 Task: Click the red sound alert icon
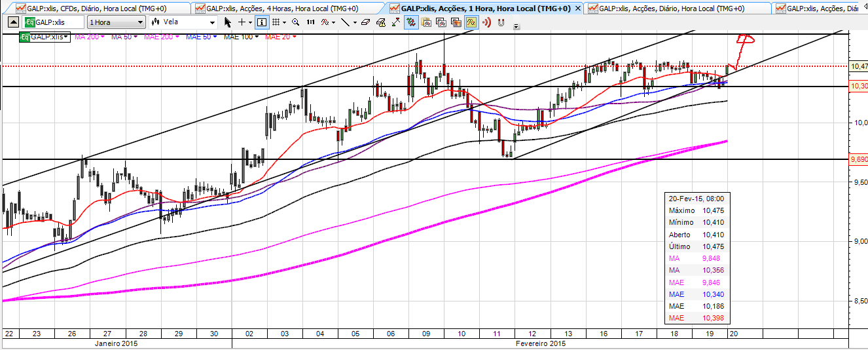[x=486, y=22]
